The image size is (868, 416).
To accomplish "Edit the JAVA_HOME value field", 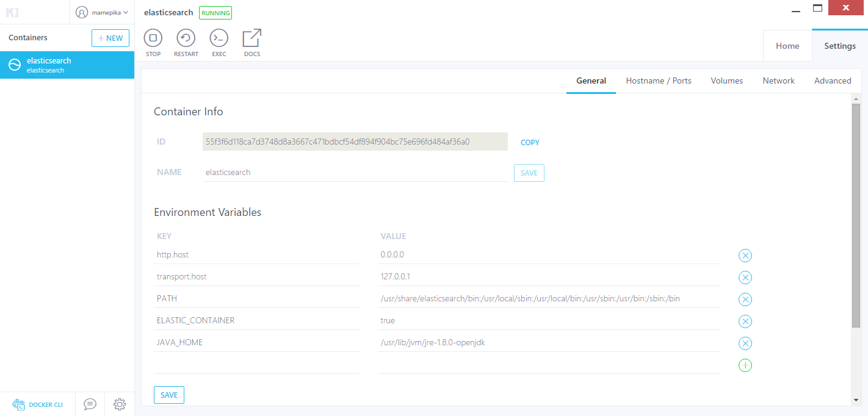I will (549, 342).
